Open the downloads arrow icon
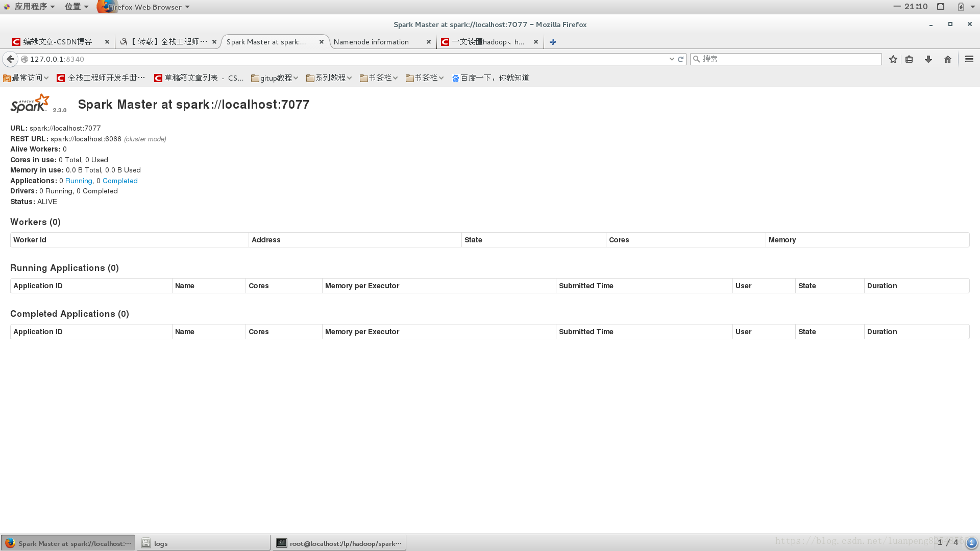 coord(928,59)
